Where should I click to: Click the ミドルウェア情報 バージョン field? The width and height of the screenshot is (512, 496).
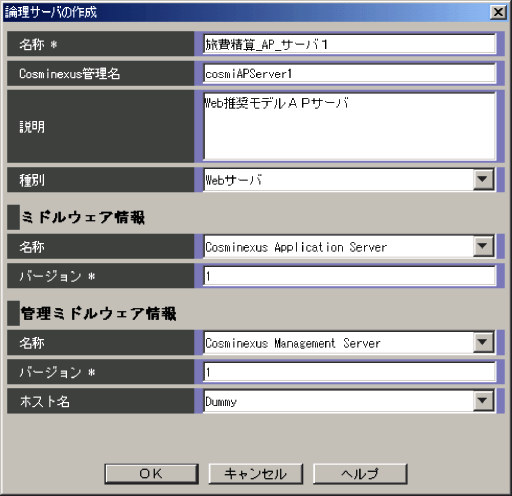349,276
